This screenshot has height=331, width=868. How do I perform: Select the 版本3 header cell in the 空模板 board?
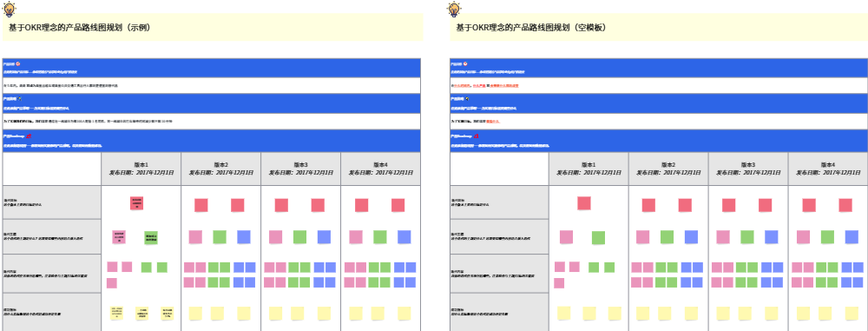point(748,169)
